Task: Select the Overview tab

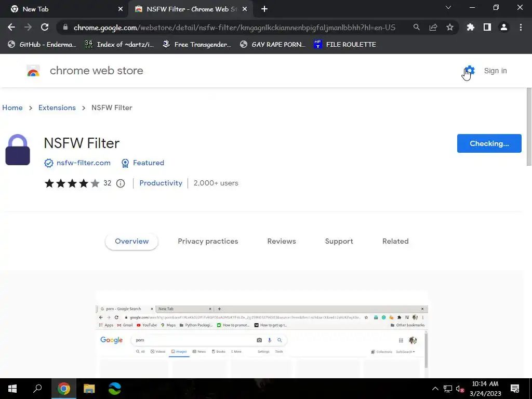Action: [131, 241]
